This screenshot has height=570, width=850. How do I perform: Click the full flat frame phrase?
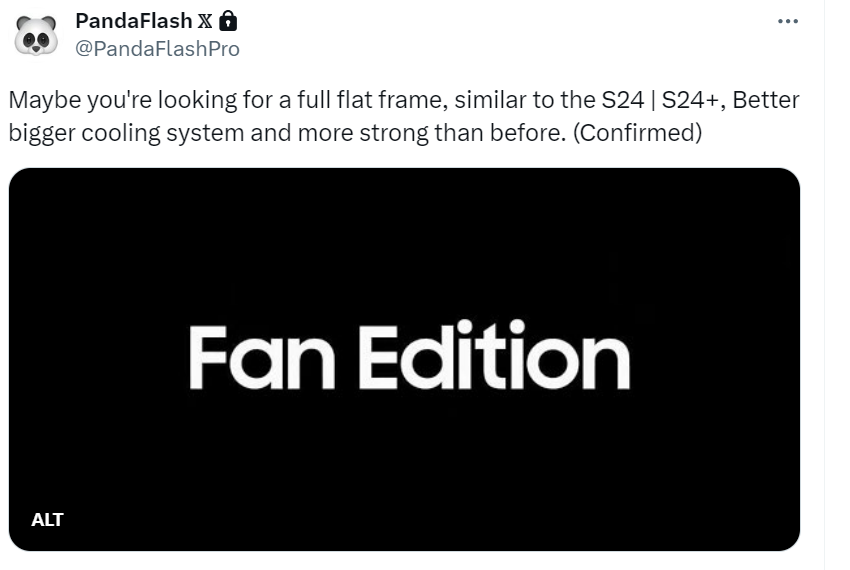pyautogui.click(x=370, y=100)
